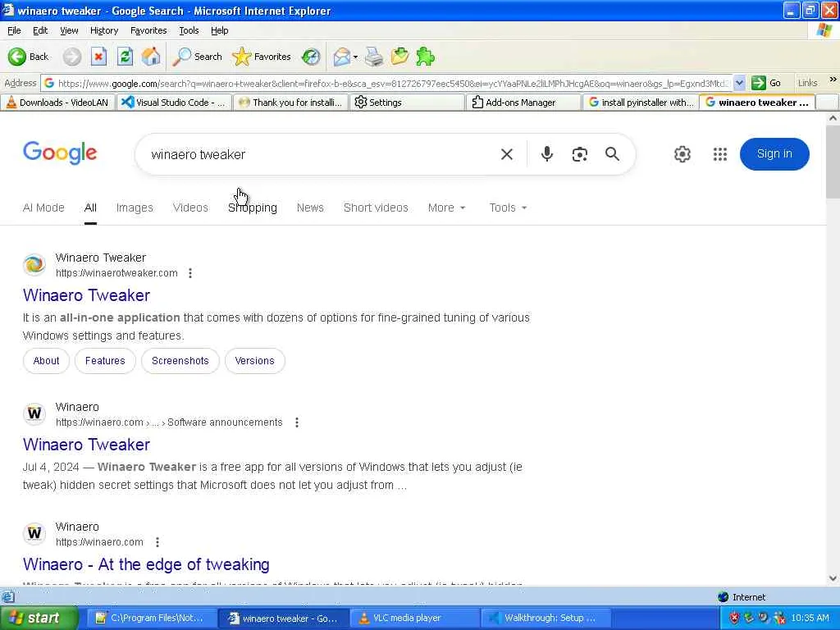Open options dots beside winaerotweaker.com URL
The width and height of the screenshot is (840, 630).
click(x=190, y=273)
